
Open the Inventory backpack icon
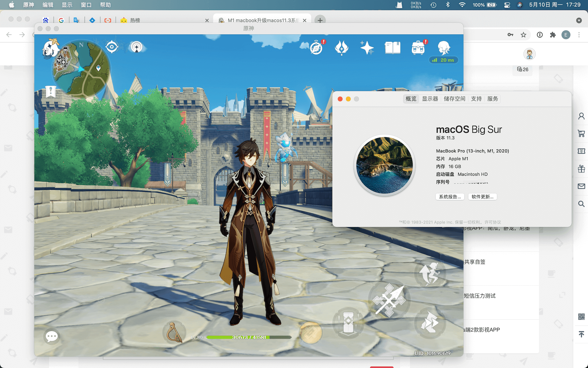418,48
